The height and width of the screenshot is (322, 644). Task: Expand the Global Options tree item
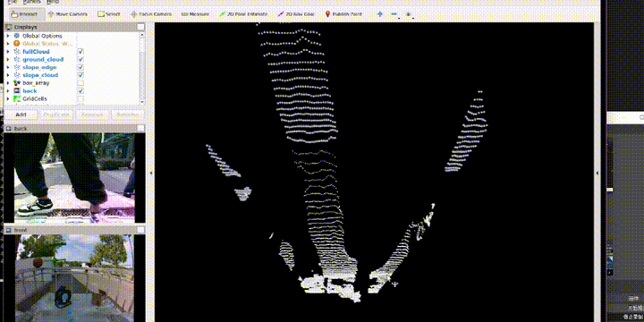[8, 36]
